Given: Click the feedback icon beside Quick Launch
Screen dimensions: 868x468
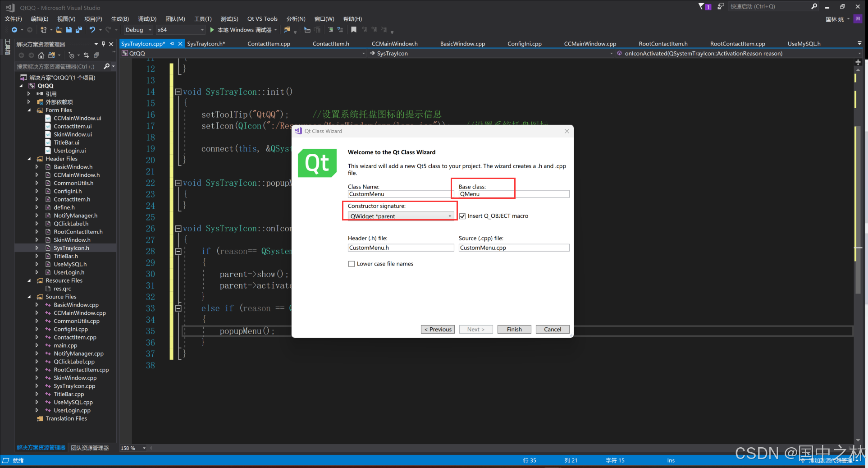Looking at the screenshot, I should [721, 6].
